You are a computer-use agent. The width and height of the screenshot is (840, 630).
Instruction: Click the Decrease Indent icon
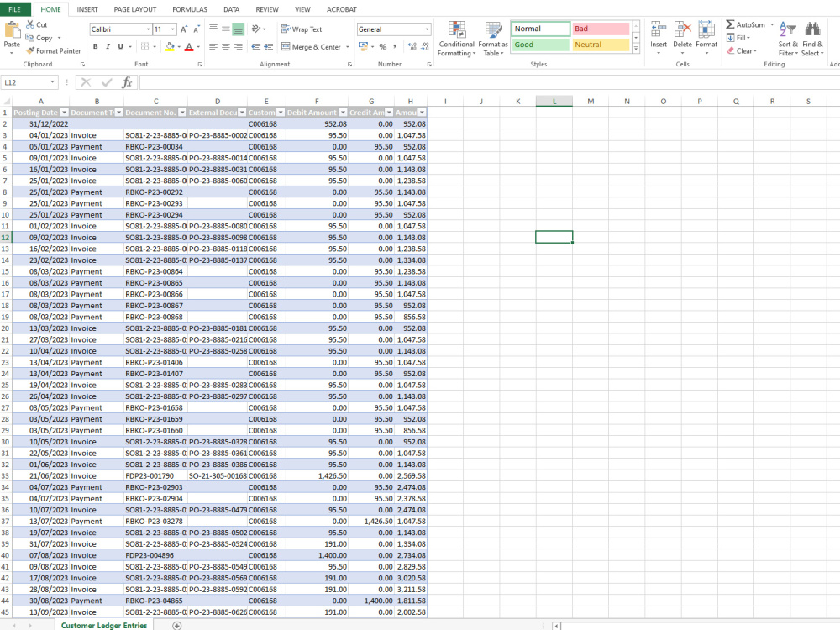coord(256,46)
